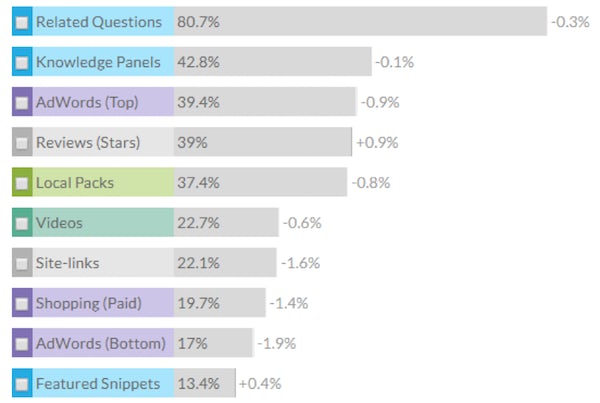Tick the Reviews (Stars) checkbox

click(x=22, y=143)
